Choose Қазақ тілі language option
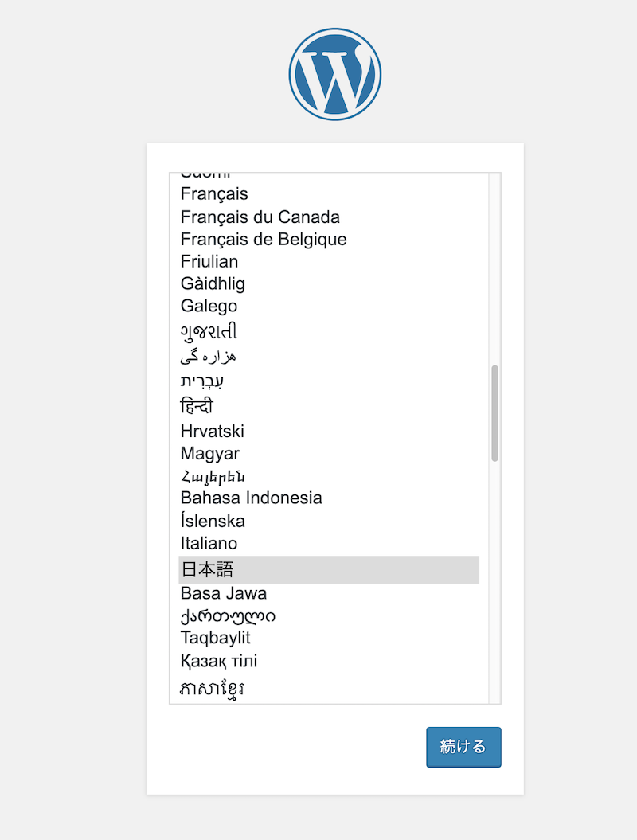Screen dimensions: 637x840 click(219, 662)
